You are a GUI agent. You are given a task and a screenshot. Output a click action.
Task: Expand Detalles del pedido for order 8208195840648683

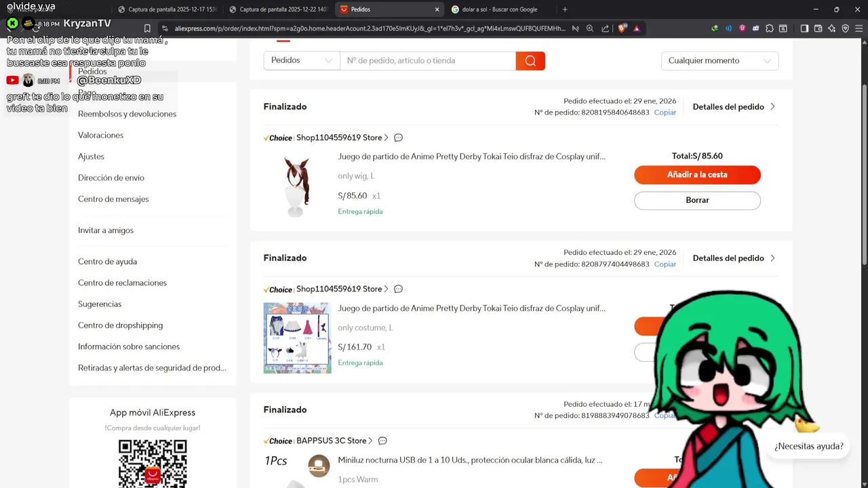(x=734, y=106)
